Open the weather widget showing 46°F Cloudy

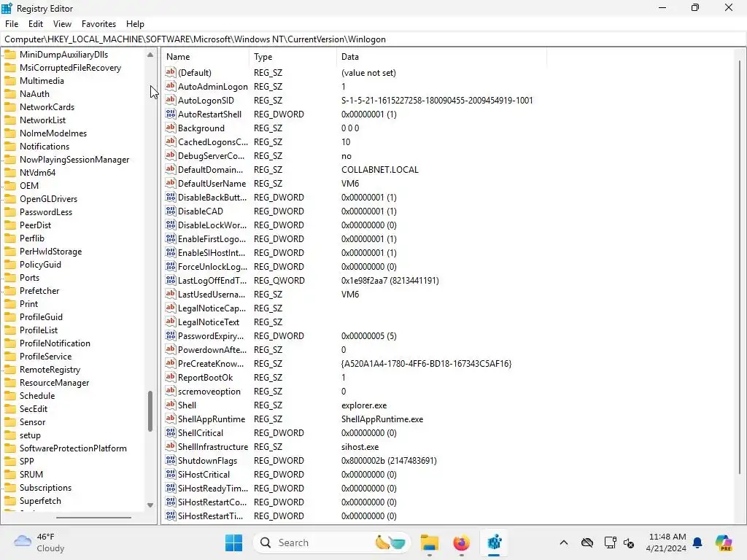(39, 542)
